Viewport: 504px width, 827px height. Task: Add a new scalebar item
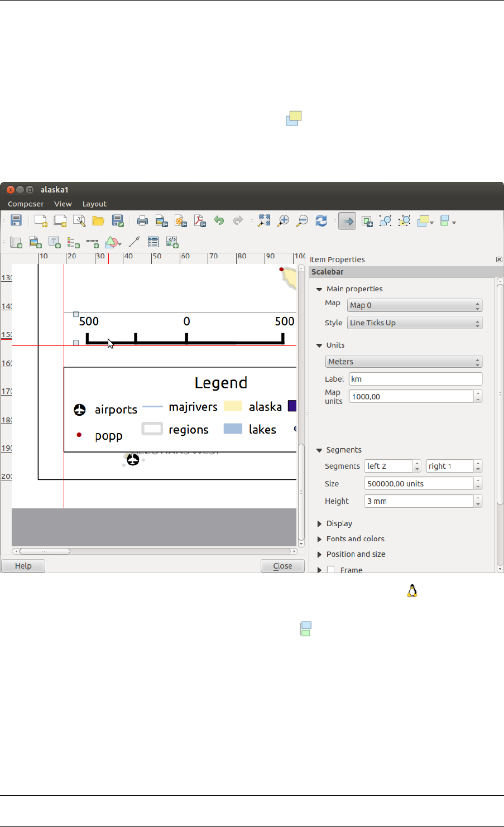pos(93,242)
